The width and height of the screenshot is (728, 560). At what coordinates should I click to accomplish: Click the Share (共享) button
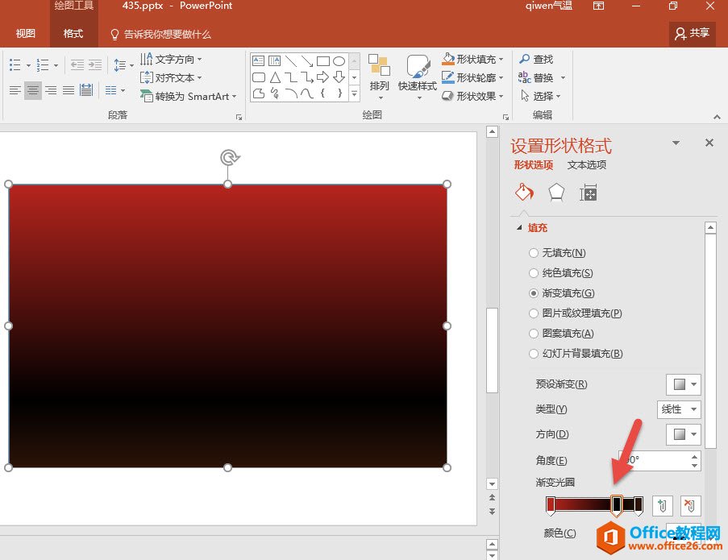[x=693, y=34]
